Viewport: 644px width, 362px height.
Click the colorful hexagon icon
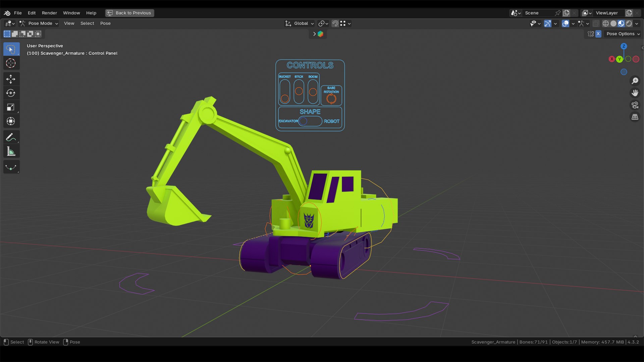(320, 34)
